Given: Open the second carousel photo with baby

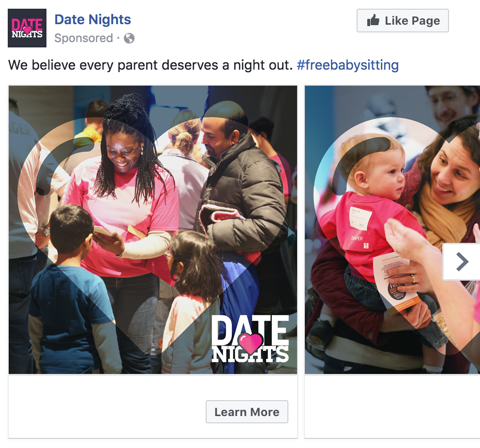Looking at the screenshot, I should click(x=392, y=229).
